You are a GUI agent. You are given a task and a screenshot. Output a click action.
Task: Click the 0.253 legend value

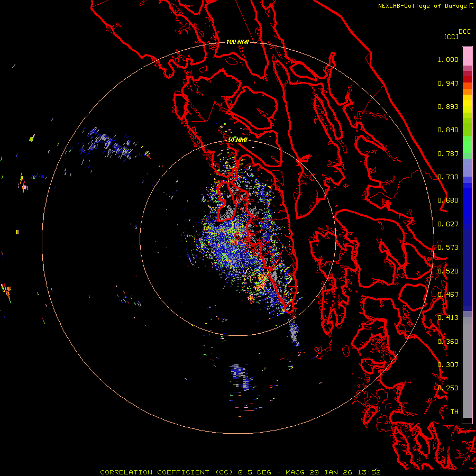pos(448,388)
